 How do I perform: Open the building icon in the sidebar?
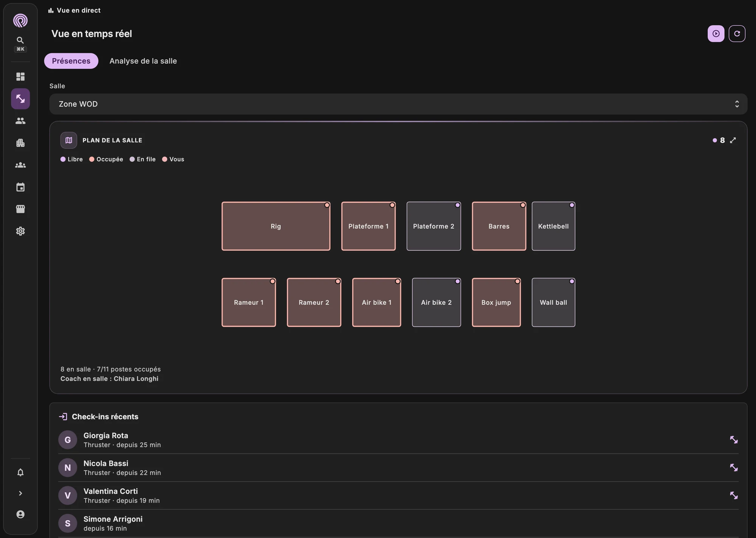[x=20, y=143]
